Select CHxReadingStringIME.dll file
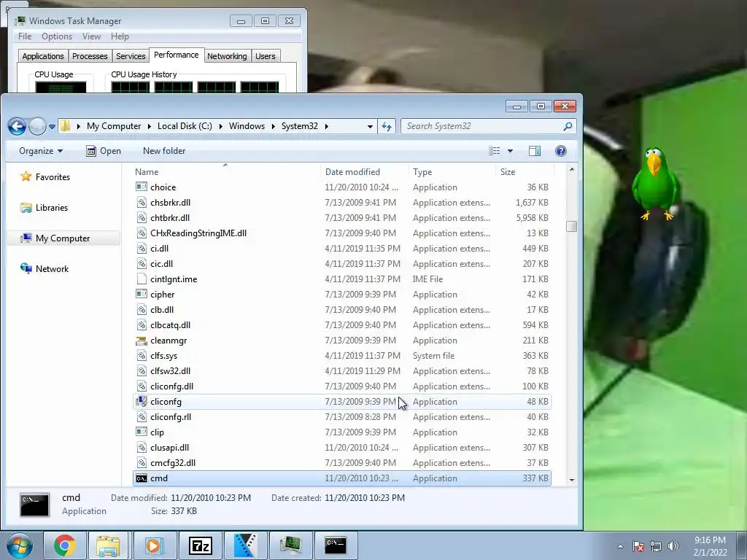This screenshot has height=560, width=747. (x=198, y=233)
